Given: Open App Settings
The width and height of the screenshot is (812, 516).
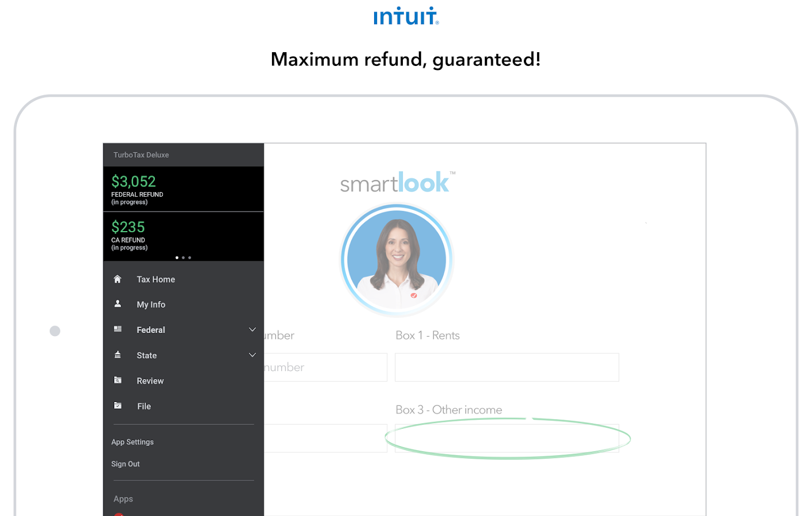Looking at the screenshot, I should [133, 442].
